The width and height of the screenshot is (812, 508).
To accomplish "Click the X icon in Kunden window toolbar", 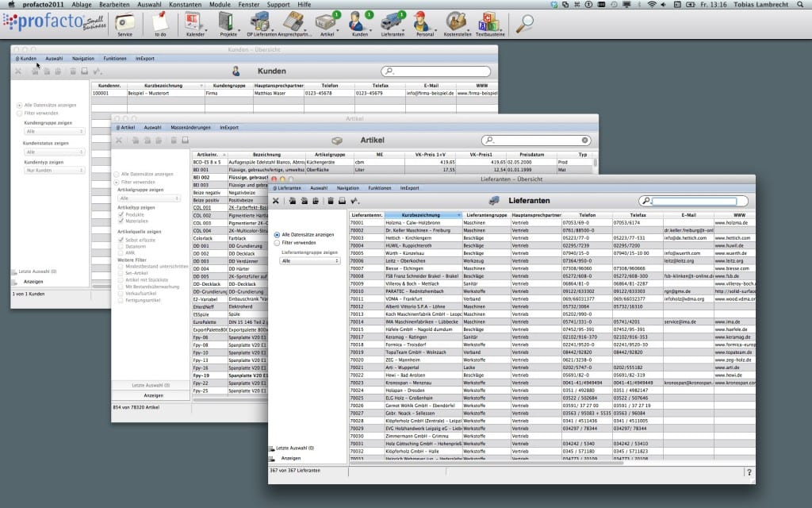I will point(18,71).
